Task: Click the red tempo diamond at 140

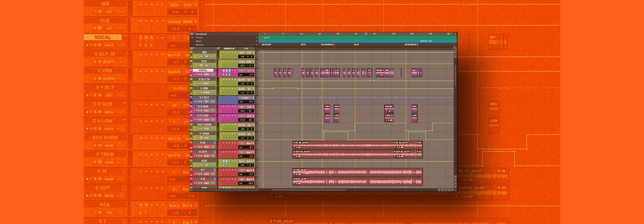Action: point(263,37)
